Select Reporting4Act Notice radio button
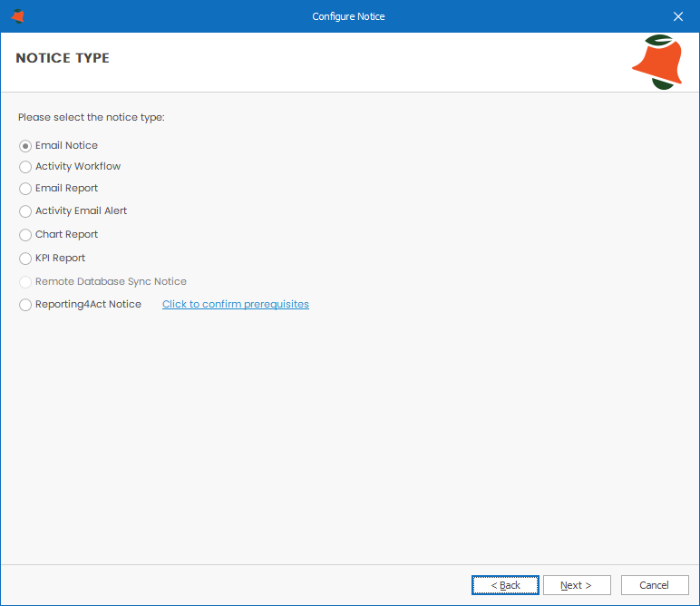 [25, 305]
